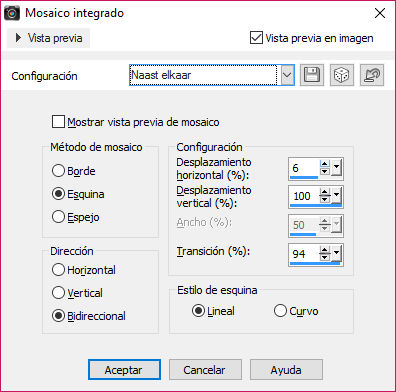This screenshot has width=396, height=392.
Task: Click the Aceptar button
Action: (x=124, y=370)
